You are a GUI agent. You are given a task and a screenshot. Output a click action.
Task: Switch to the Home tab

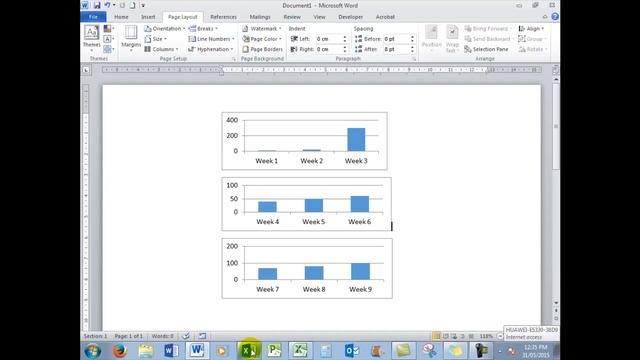121,17
